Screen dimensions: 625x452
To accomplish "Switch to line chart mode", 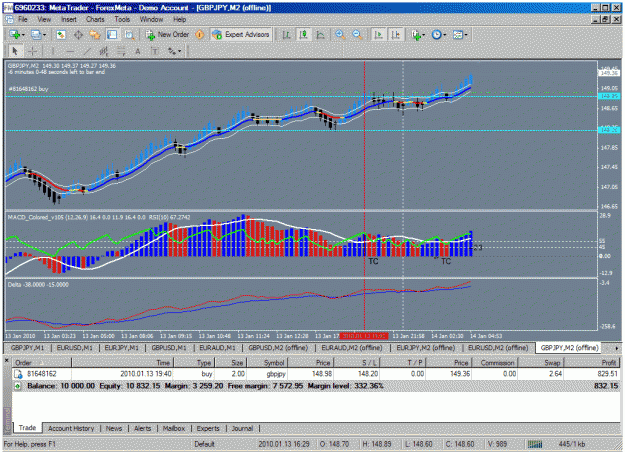I will click(320, 35).
